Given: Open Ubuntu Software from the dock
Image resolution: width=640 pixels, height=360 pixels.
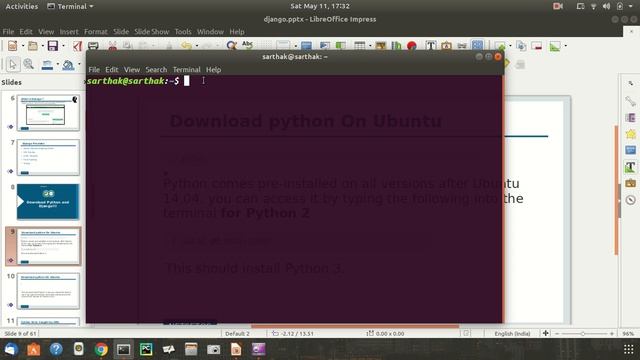Looking at the screenshot, I should [x=33, y=349].
